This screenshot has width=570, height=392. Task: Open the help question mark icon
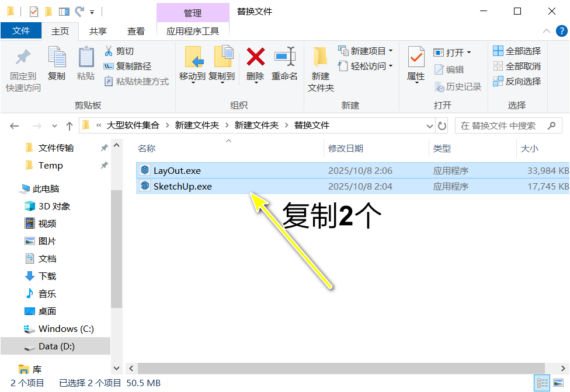point(562,31)
